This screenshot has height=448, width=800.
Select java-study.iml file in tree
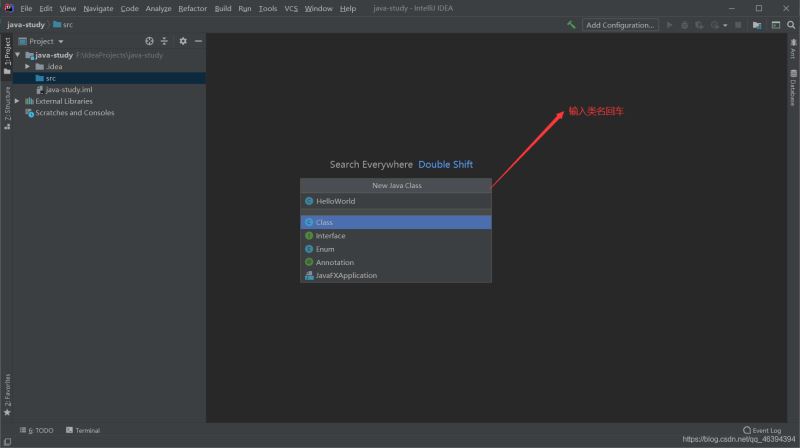coord(68,89)
